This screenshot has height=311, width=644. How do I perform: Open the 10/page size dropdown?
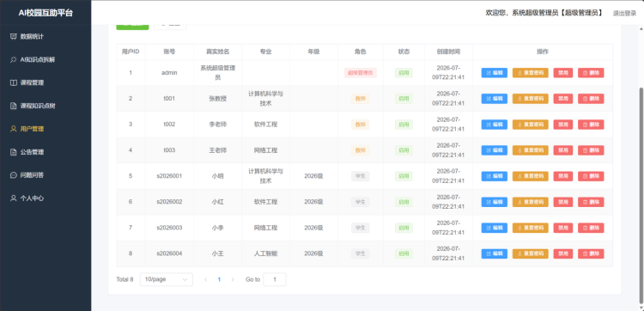[167, 279]
